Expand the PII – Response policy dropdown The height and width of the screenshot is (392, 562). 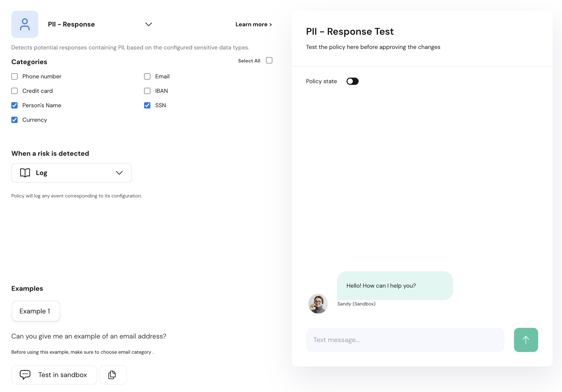(x=149, y=24)
